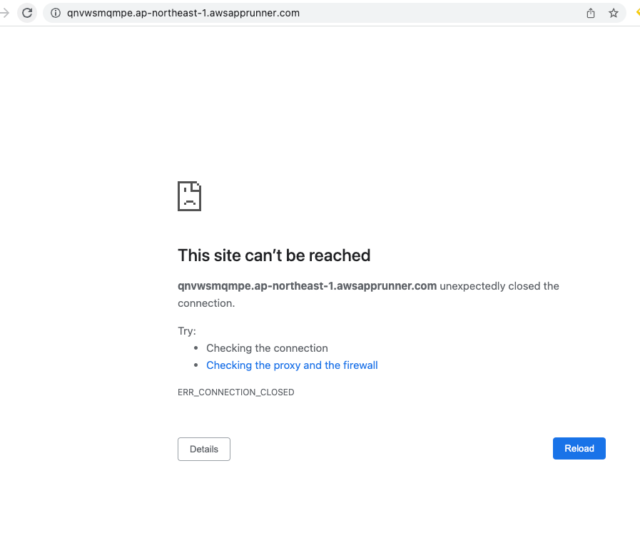Viewport: 640px width, 538px height.
Task: Bookmark this tab with the star icon
Action: pyautogui.click(x=613, y=13)
